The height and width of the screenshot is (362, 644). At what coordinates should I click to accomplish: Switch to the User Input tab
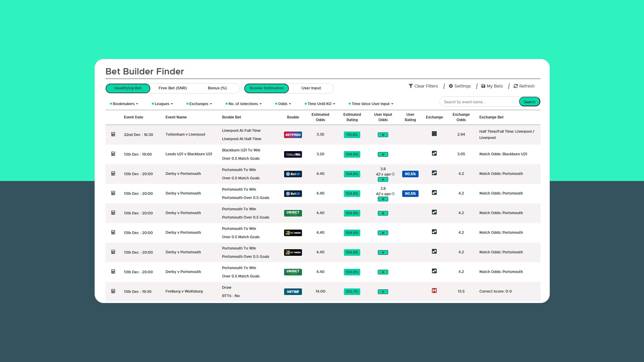311,88
